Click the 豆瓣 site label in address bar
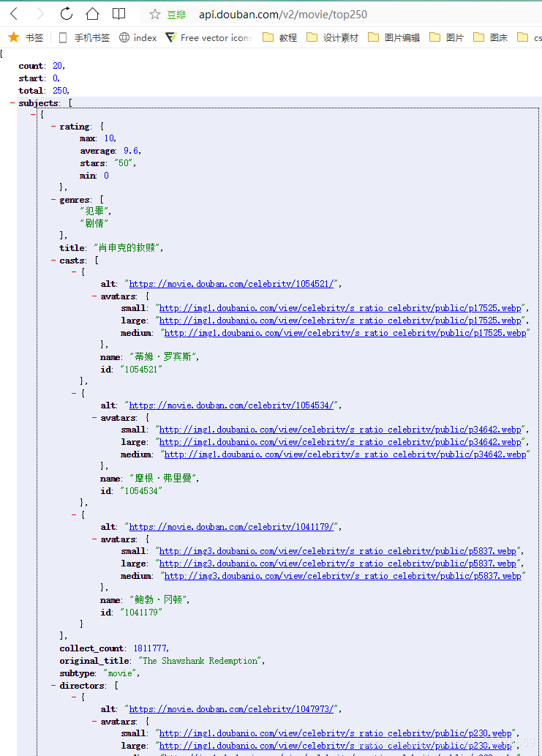Screen dimensions: 542x756 tap(176, 15)
